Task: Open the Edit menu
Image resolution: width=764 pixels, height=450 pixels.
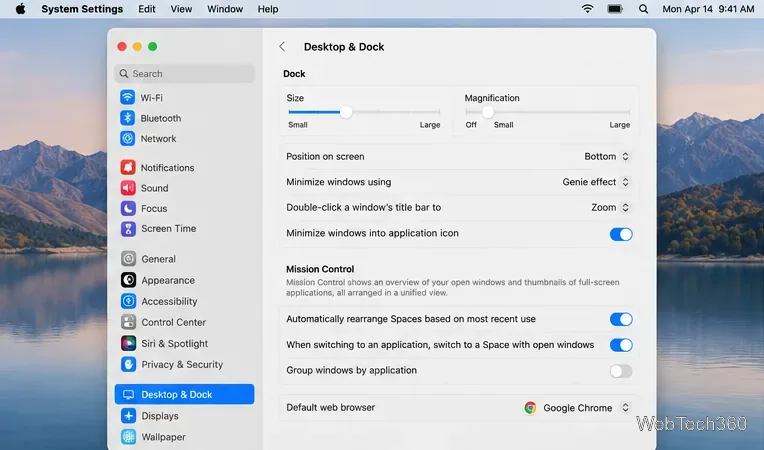Action: [x=147, y=9]
